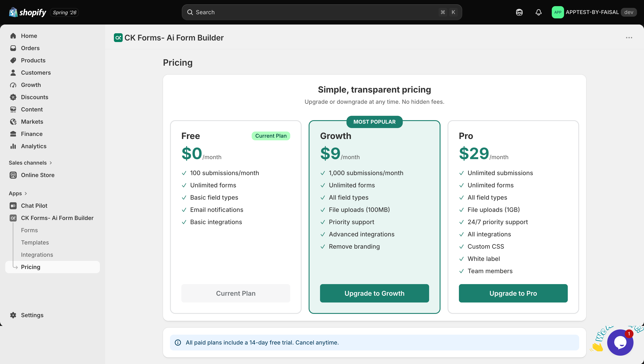Click the Orders inbox icon

pos(13,48)
